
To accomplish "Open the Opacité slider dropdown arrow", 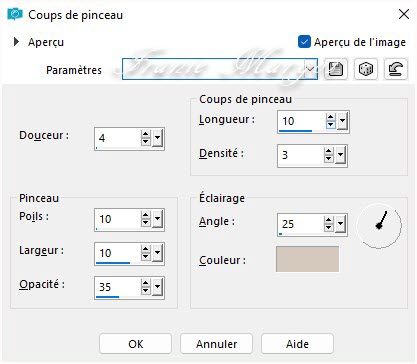I will pos(158,287).
